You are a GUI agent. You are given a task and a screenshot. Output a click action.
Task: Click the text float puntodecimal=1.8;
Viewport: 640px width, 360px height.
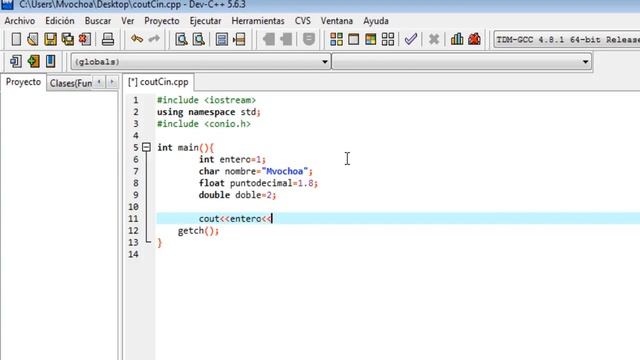click(258, 183)
